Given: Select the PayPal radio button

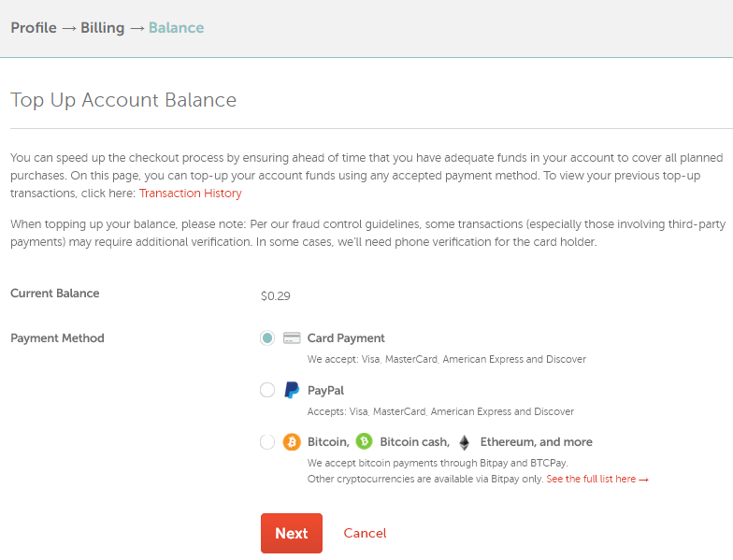Looking at the screenshot, I should point(267,390).
